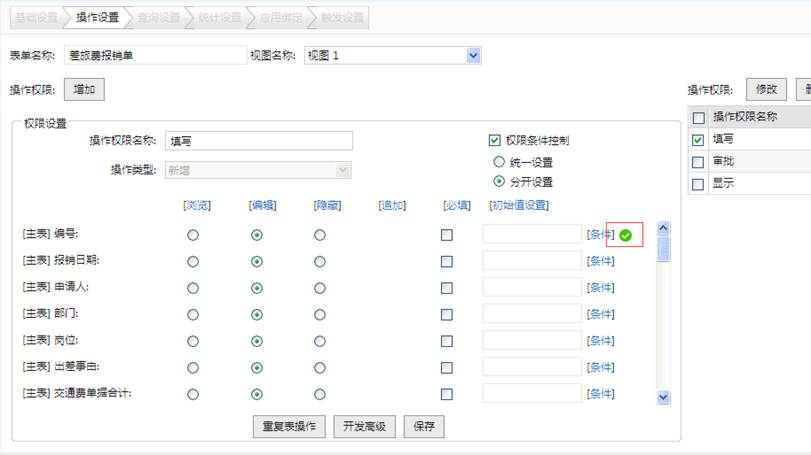The height and width of the screenshot is (455, 811).
Task: Select 统一设置 radio option
Action: (x=498, y=162)
